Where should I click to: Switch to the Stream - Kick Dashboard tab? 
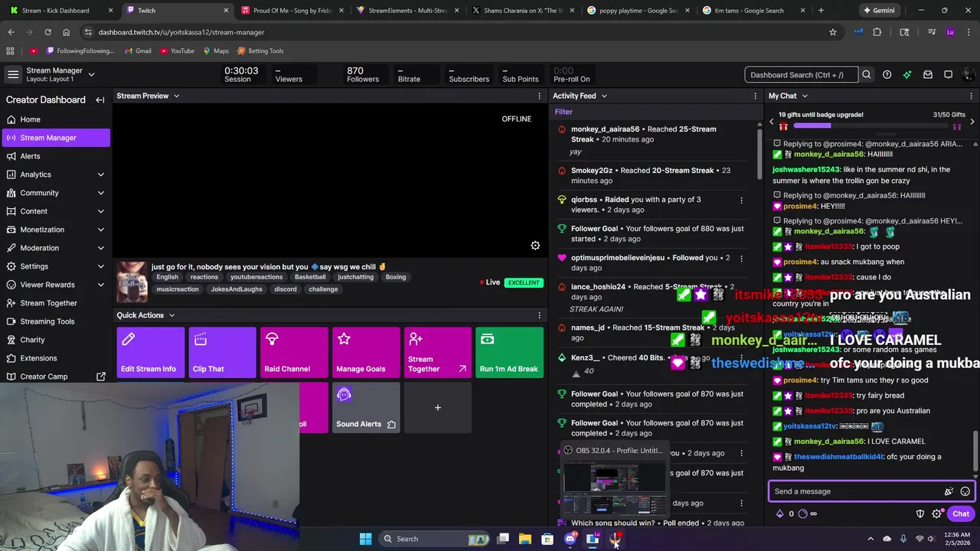60,11
